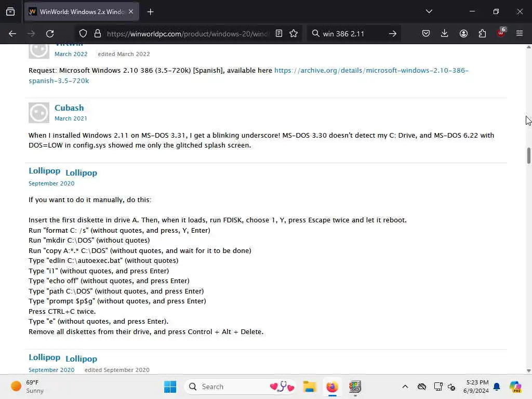Open Cubash user profile link
Screen dimensions: 532x399
[69, 108]
